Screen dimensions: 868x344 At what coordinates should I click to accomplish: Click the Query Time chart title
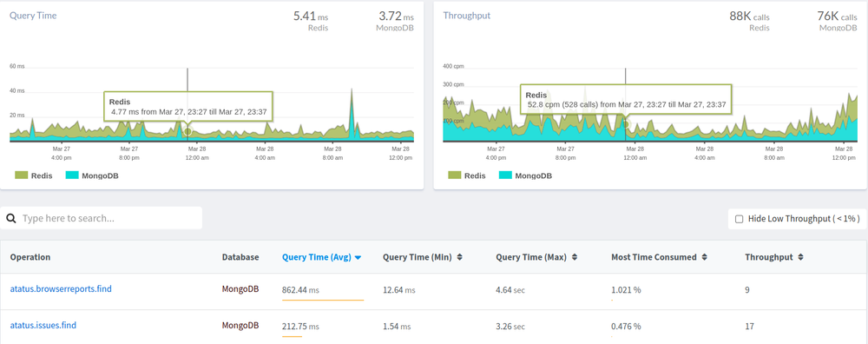pos(33,16)
